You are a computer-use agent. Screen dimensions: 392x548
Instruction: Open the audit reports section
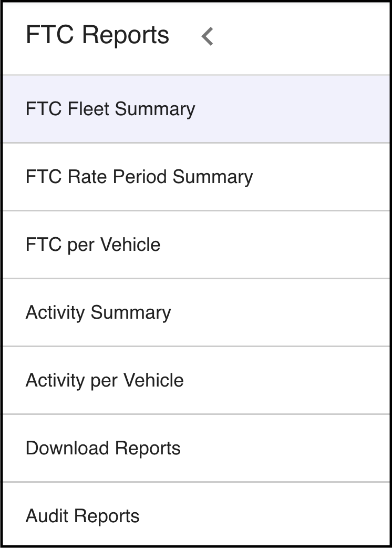82,516
